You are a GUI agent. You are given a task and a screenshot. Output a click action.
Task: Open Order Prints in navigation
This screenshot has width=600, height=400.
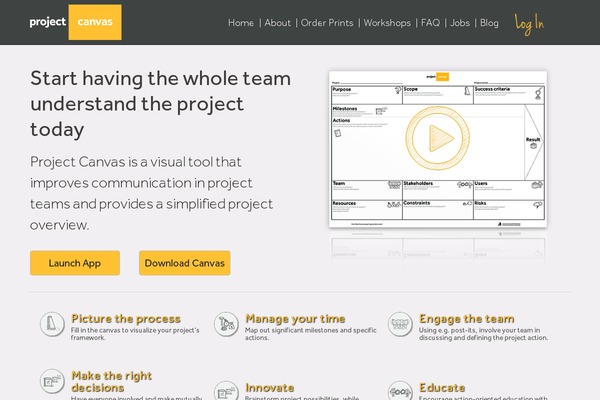pyautogui.click(x=327, y=23)
